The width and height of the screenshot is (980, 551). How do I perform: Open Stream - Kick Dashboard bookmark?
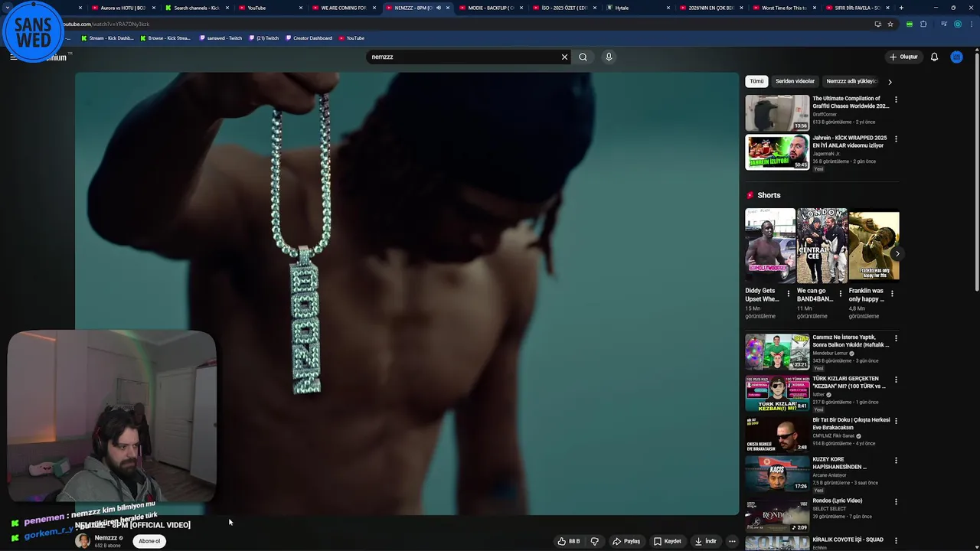pos(108,37)
